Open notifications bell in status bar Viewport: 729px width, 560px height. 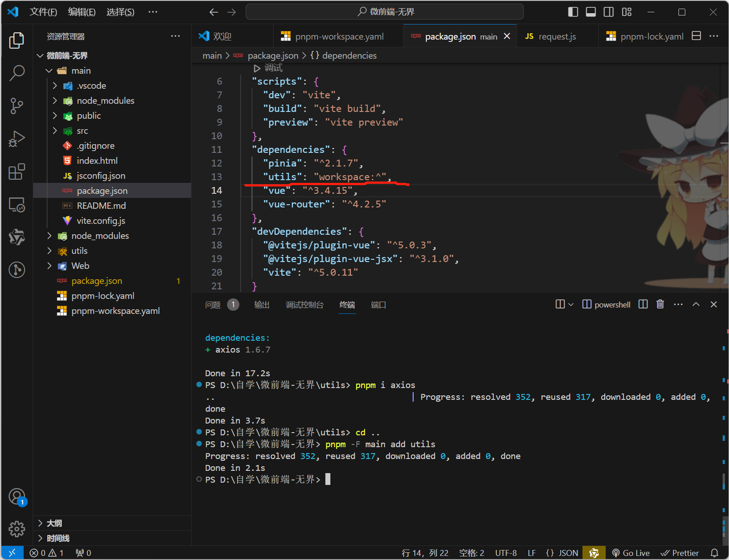coord(714,553)
